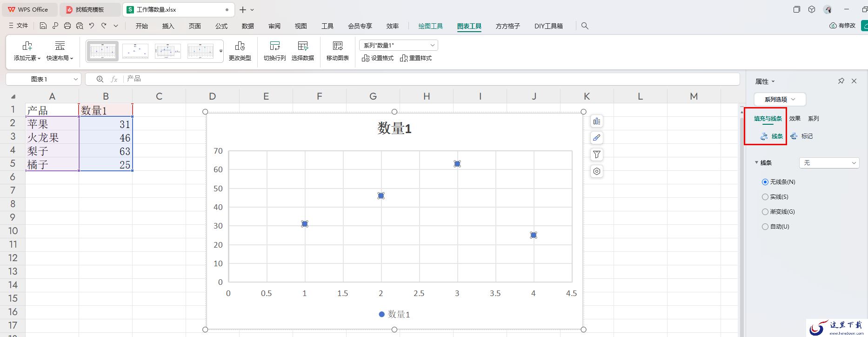
Task: Click column header C
Action: [159, 96]
